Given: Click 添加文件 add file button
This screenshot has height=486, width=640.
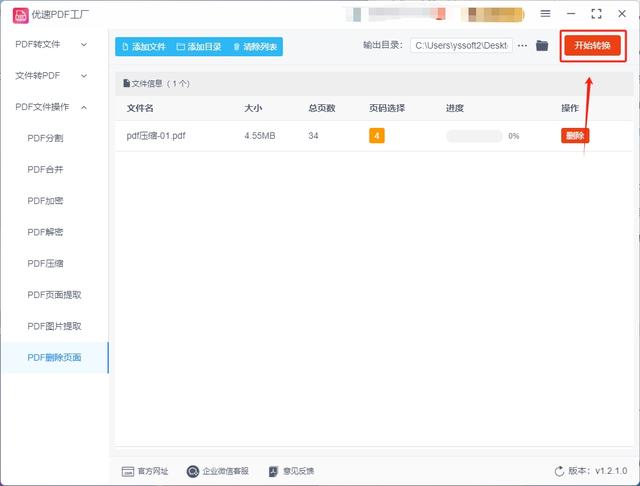Looking at the screenshot, I should point(144,47).
